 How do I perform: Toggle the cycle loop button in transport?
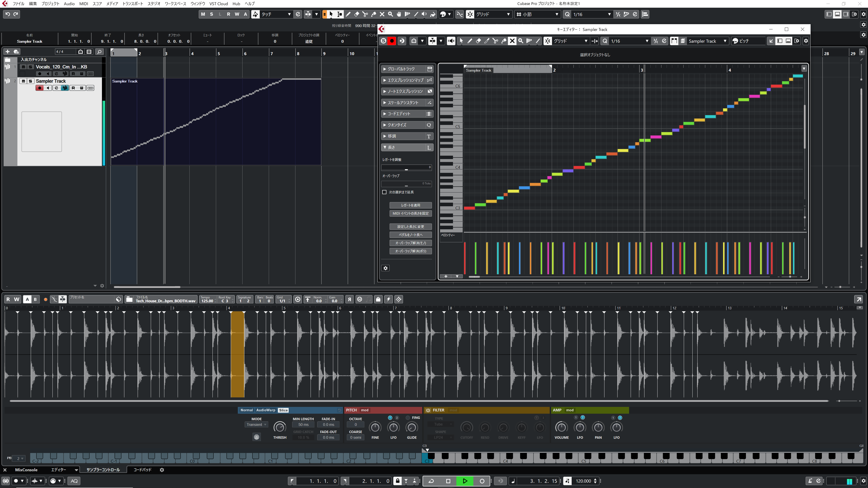[431, 481]
